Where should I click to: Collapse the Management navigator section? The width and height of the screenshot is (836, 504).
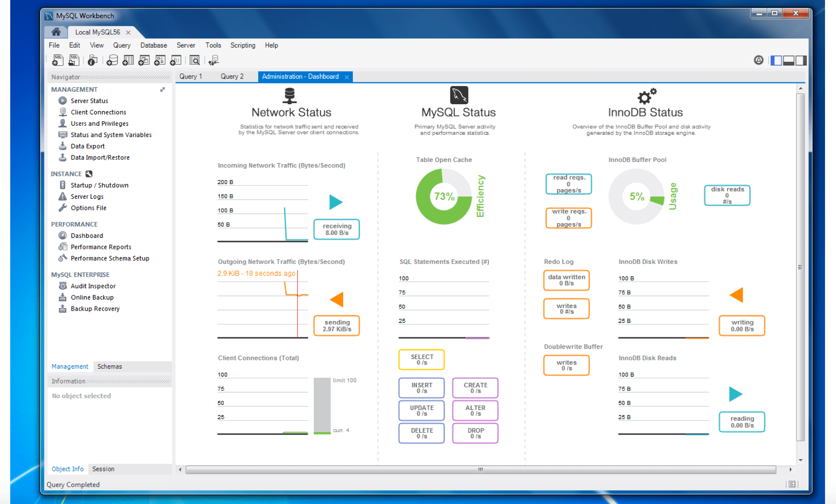pyautogui.click(x=163, y=89)
